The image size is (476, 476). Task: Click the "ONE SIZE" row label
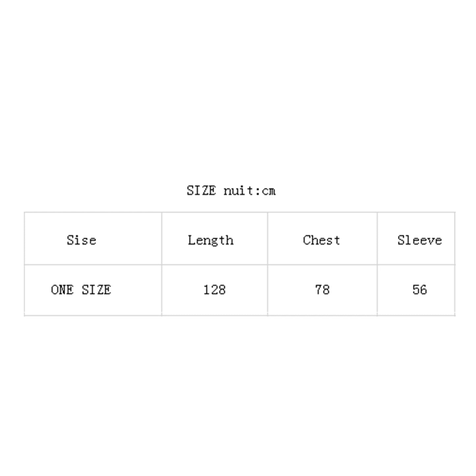click(81, 290)
